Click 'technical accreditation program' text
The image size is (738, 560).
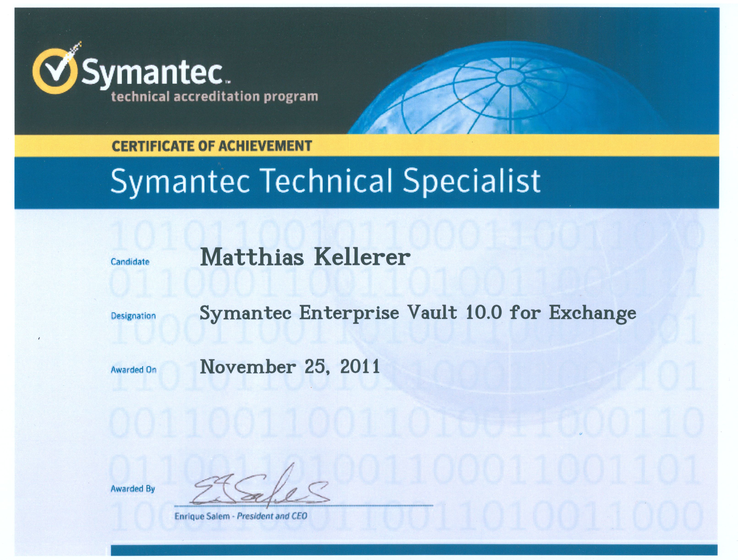[x=215, y=96]
